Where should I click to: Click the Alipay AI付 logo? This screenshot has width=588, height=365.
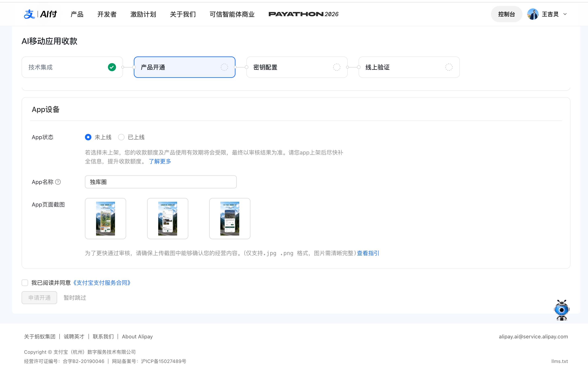tap(40, 14)
